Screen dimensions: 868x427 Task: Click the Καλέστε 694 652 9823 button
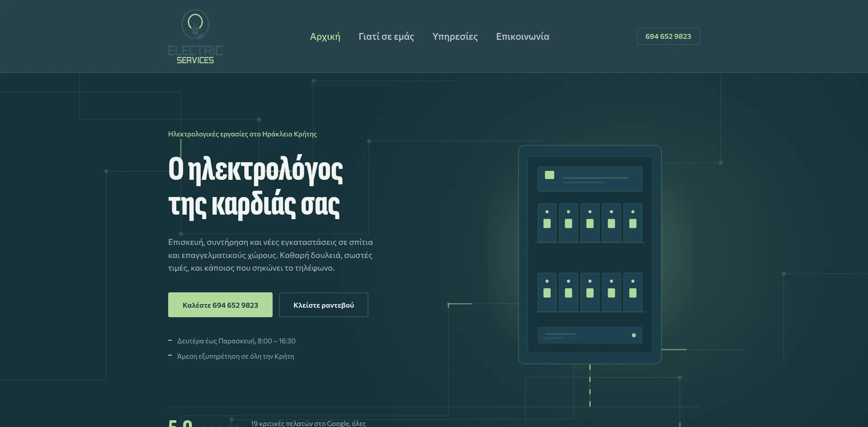(220, 305)
